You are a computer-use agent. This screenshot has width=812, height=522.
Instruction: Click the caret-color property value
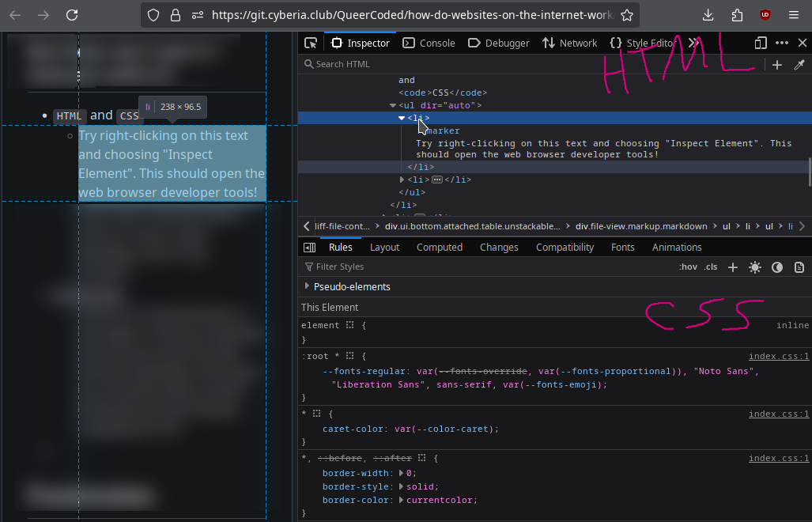coord(444,429)
